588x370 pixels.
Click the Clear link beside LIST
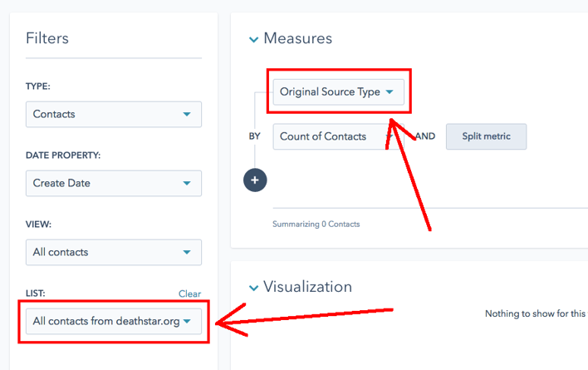(189, 294)
